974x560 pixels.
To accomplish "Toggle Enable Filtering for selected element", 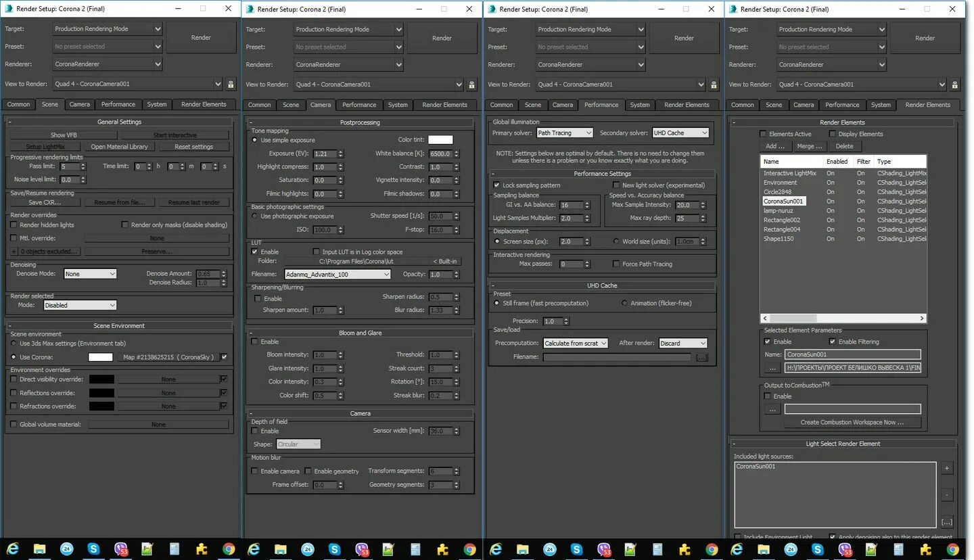I will [833, 342].
